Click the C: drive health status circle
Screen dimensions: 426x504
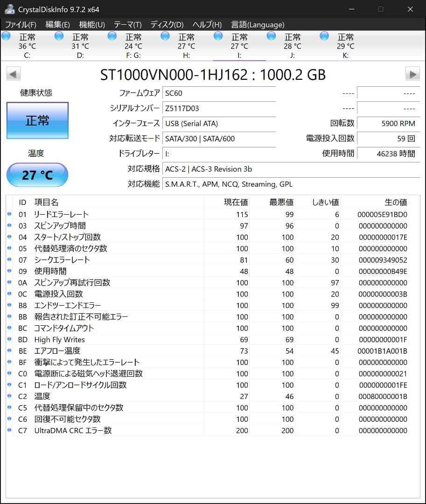pos(6,35)
